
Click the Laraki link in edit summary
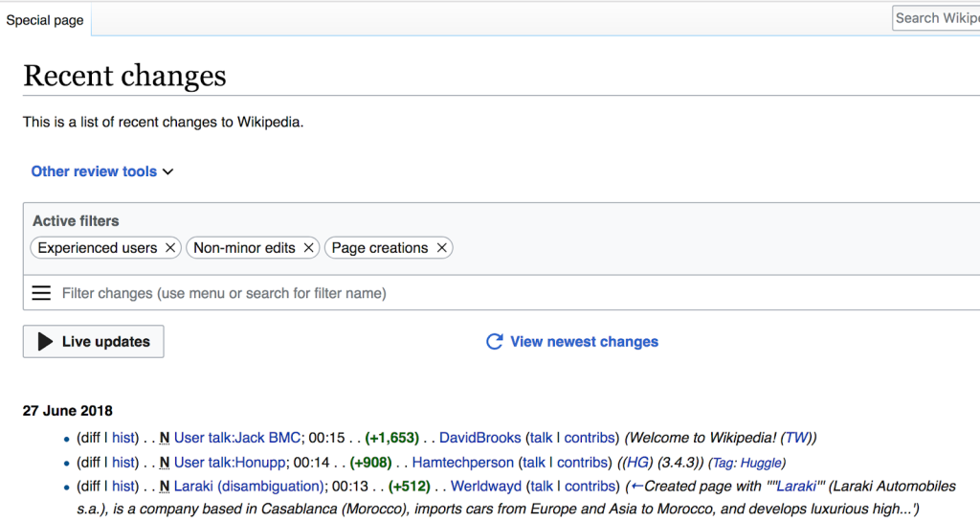[795, 487]
